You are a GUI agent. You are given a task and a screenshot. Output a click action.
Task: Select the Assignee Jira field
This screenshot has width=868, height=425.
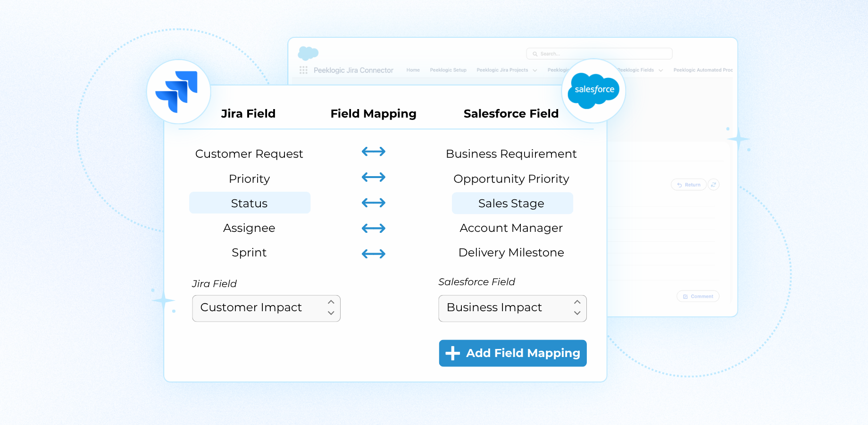click(x=249, y=228)
